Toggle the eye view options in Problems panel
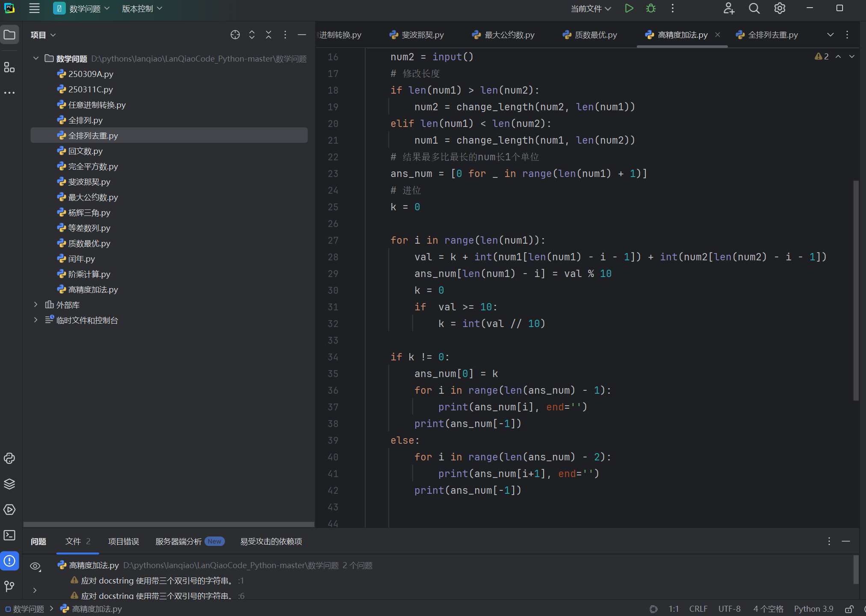 [x=35, y=566]
